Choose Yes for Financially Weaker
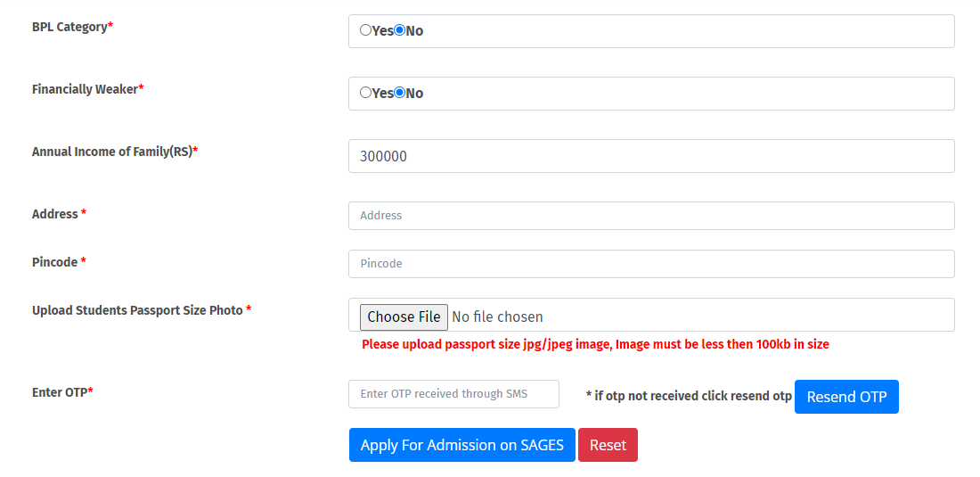980x477 pixels. pos(365,93)
